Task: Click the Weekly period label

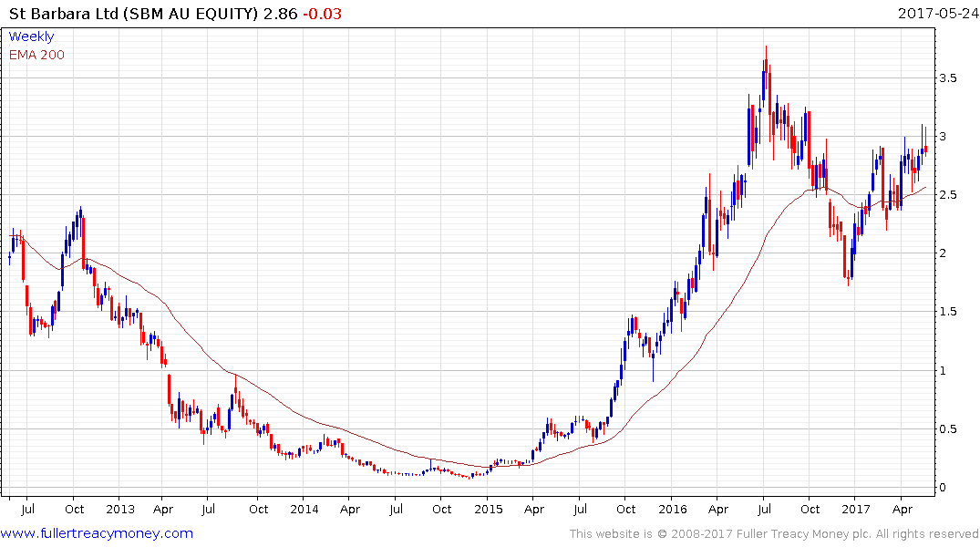Action: [31, 36]
